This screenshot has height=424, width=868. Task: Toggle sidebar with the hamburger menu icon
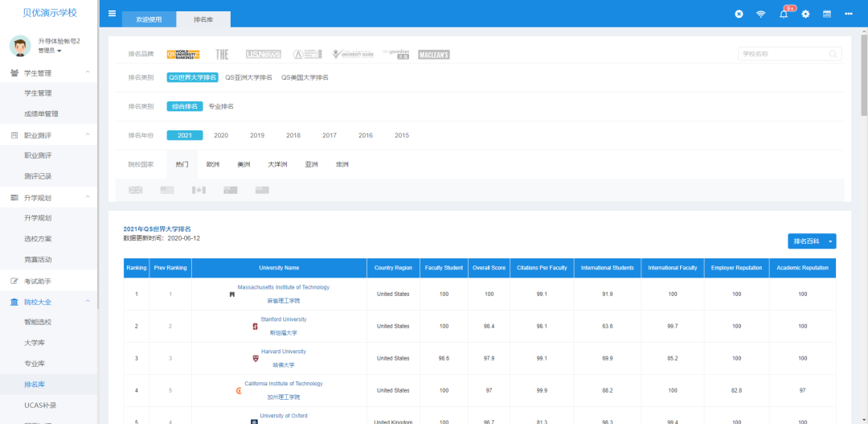click(112, 14)
